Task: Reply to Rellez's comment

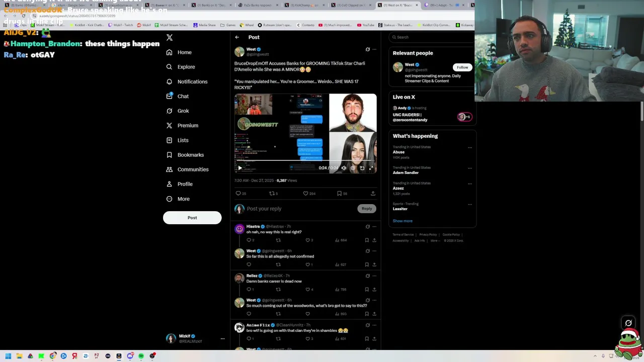Action: (250, 290)
